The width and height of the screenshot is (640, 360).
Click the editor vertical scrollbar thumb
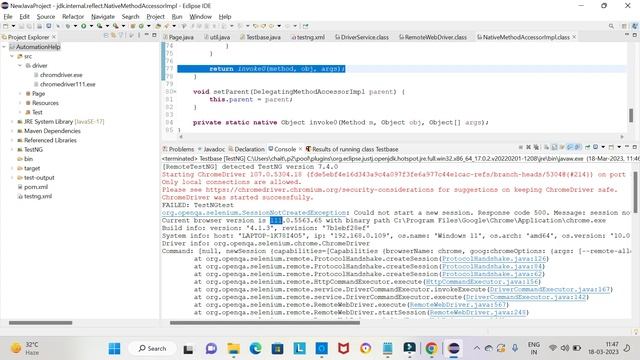point(631,116)
